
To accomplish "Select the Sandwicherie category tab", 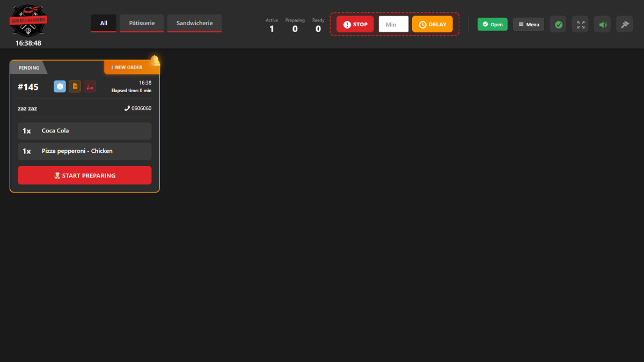I will pyautogui.click(x=196, y=23).
